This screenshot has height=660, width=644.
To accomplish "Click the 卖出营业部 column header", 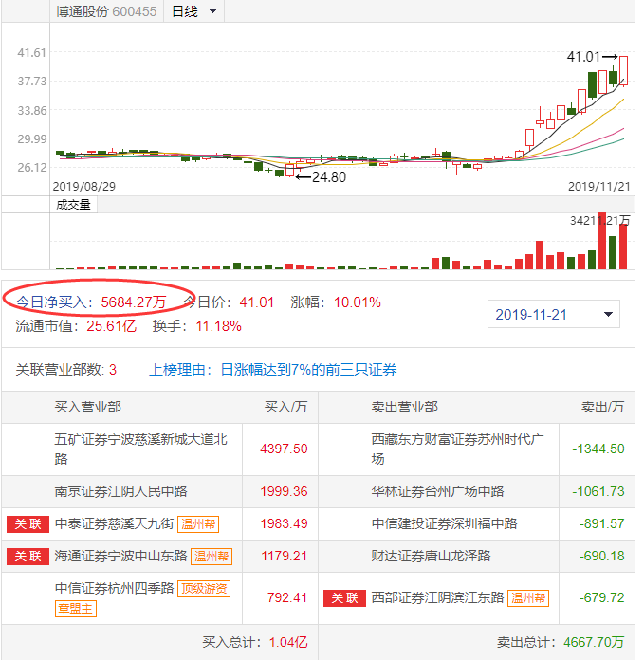I will (404, 407).
